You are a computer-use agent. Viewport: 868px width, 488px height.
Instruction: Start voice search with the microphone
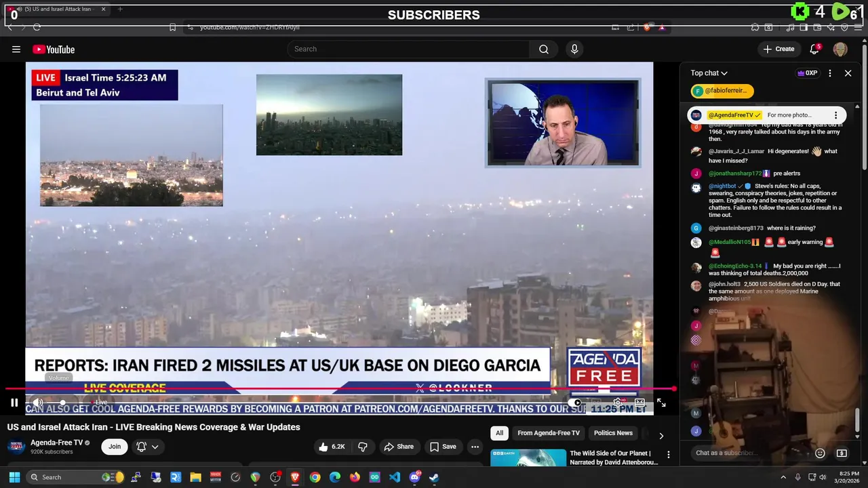click(574, 49)
